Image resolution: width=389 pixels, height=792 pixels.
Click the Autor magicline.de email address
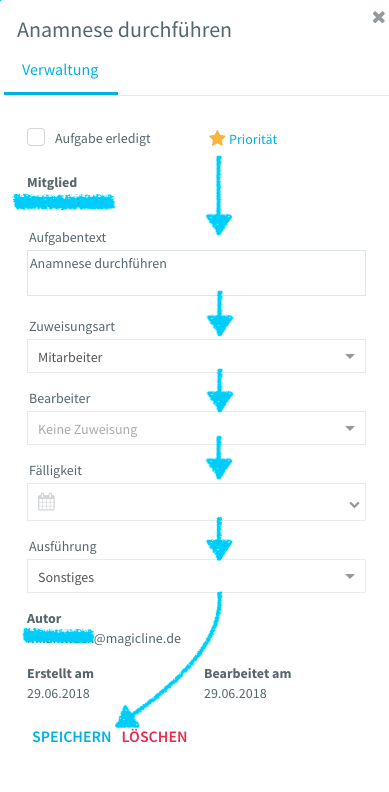102,638
